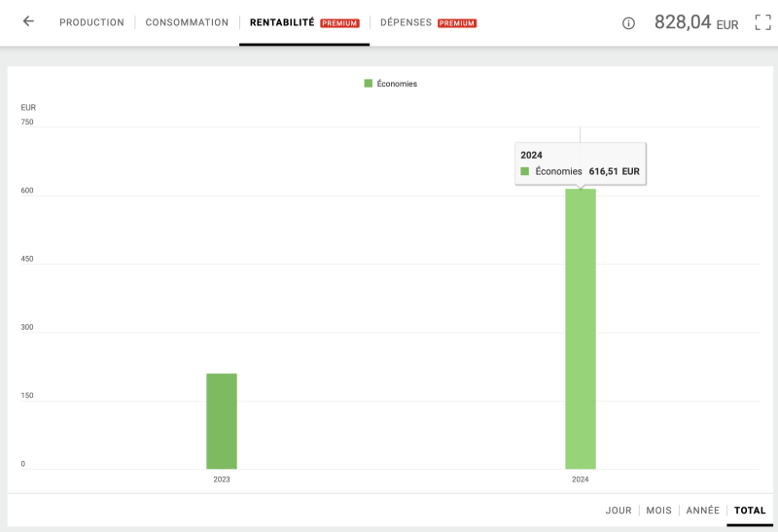Choose the Total period view
This screenshot has width=778, height=532.
tap(750, 511)
